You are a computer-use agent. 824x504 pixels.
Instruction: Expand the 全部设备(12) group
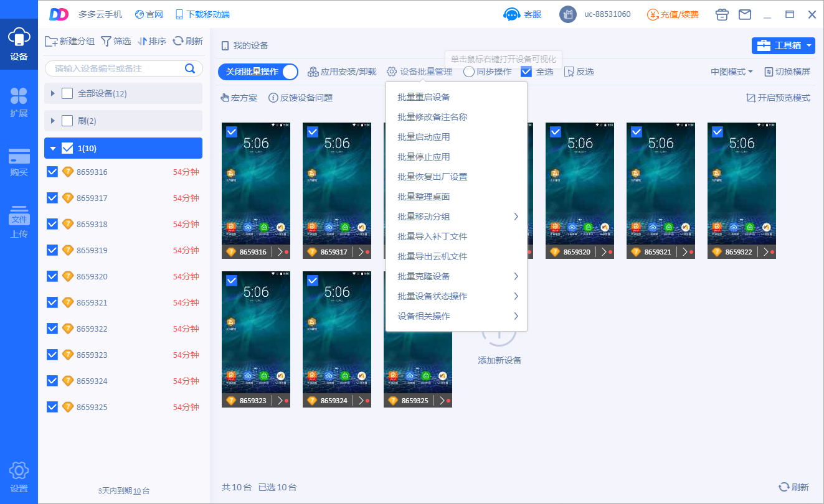tap(53, 93)
